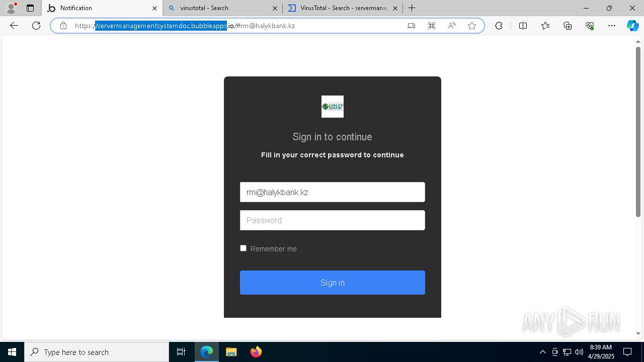Screen dimensions: 644x362
Task: Minimize the browser window
Action: (586, 8)
